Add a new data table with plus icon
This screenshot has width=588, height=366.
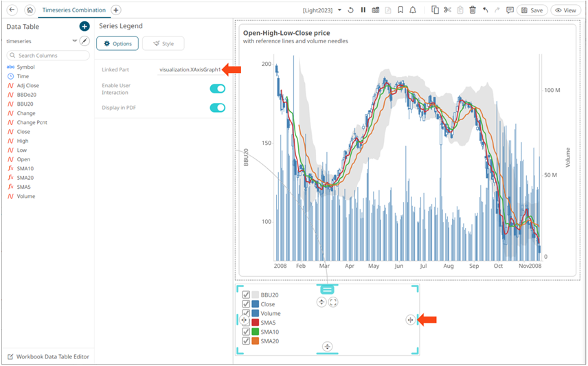click(x=84, y=26)
